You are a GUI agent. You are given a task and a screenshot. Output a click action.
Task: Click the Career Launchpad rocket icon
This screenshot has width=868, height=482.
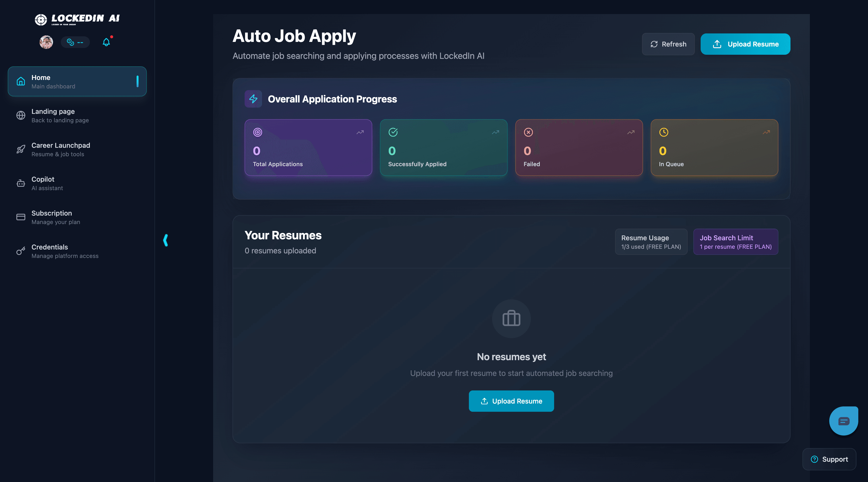tap(21, 149)
